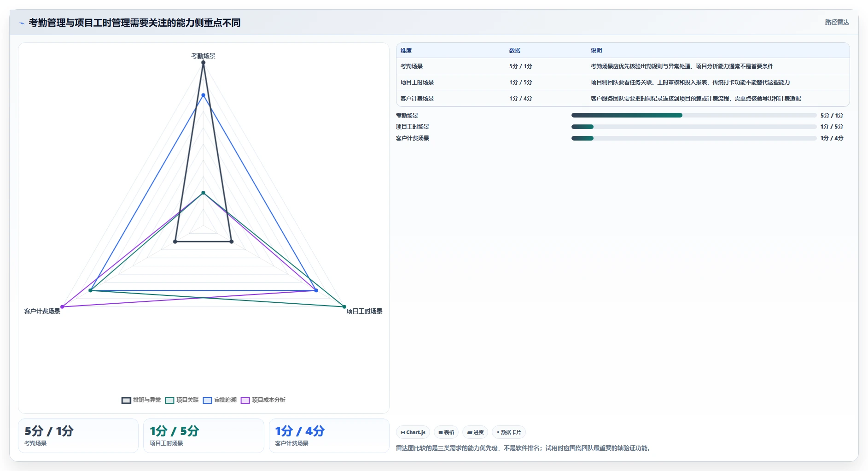Toggle the 项目关联 legend series
This screenshot has height=471, width=868.
coord(182,400)
